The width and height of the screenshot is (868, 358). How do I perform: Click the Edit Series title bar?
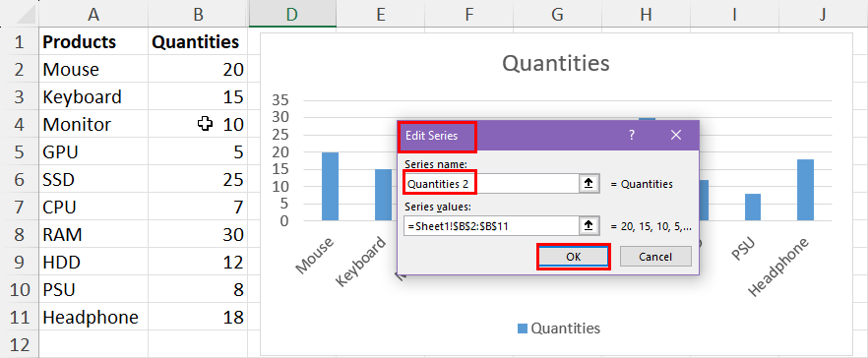click(548, 136)
